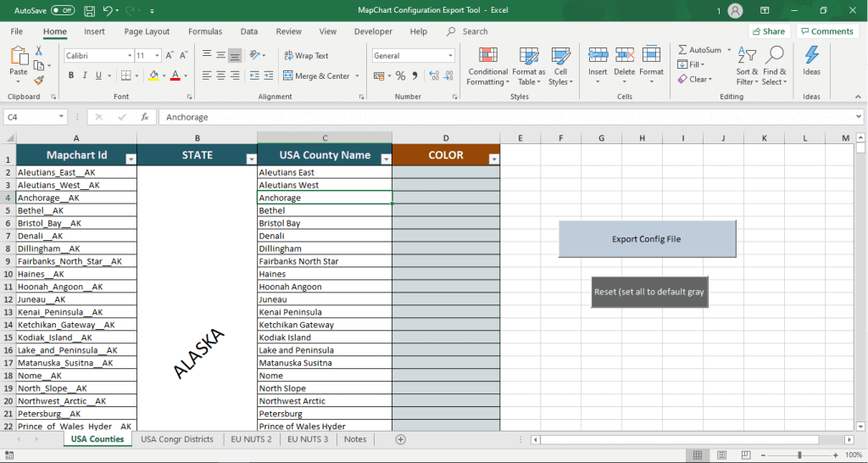Click the Reset to default gray button
The image size is (868, 463).
click(649, 292)
